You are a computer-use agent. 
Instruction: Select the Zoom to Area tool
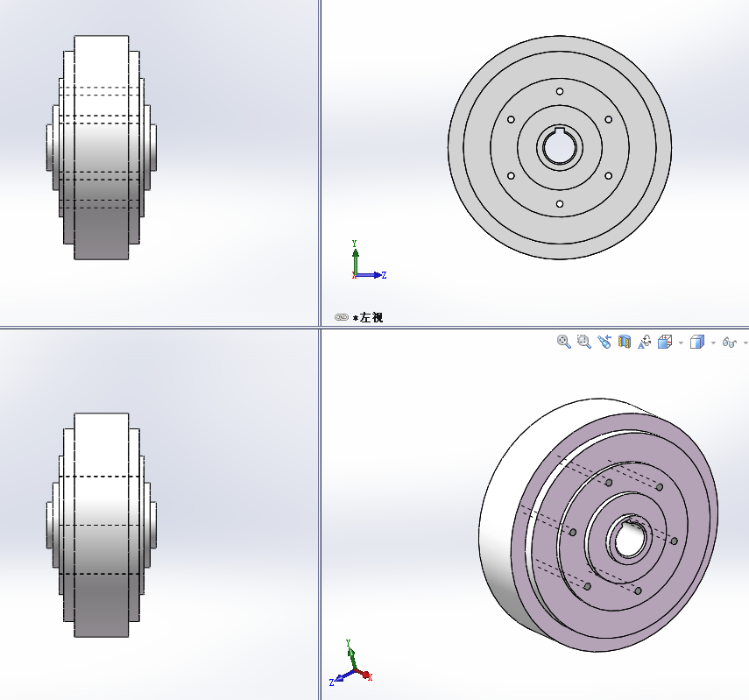(584, 342)
